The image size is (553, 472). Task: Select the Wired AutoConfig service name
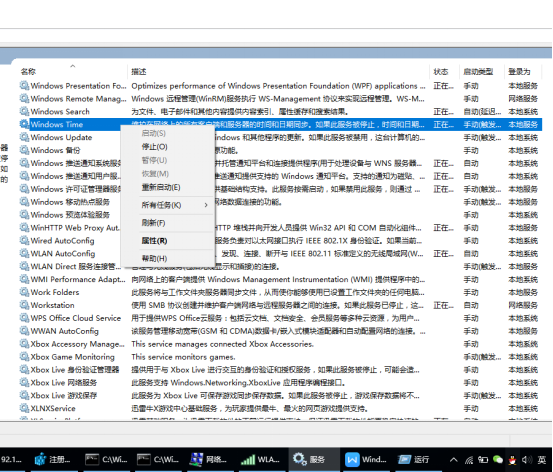pos(62,241)
